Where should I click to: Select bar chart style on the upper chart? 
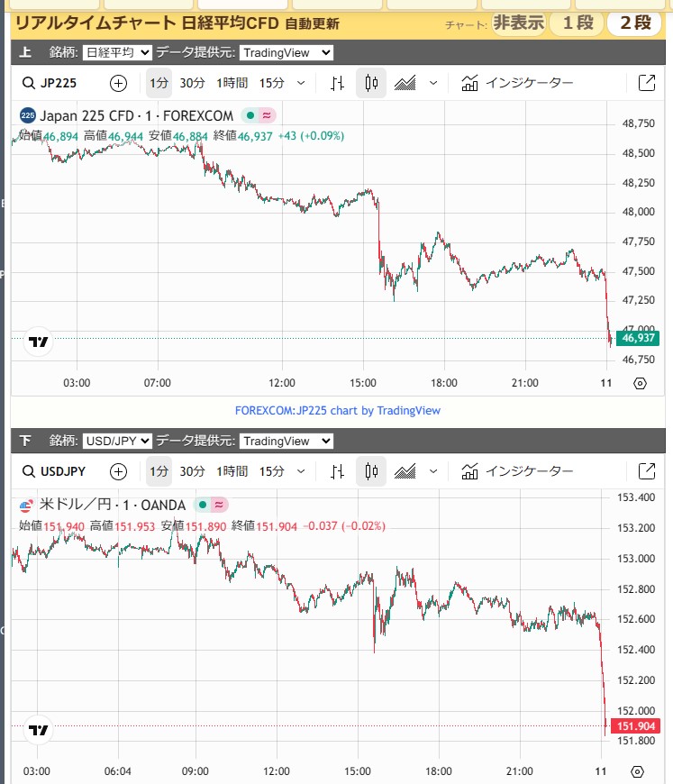point(337,84)
